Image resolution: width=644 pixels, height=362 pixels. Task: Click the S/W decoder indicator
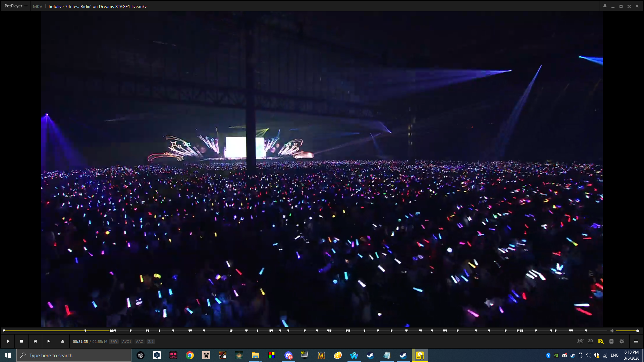(114, 342)
